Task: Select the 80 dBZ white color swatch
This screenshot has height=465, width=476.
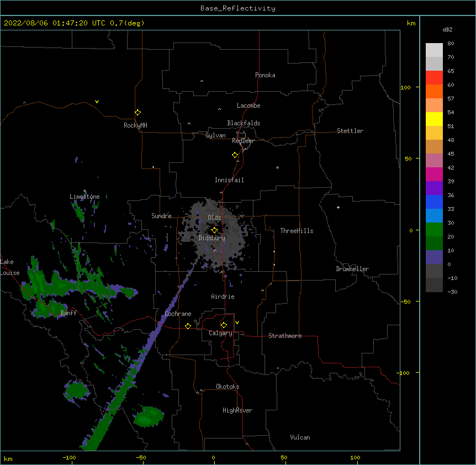Action: [x=434, y=50]
